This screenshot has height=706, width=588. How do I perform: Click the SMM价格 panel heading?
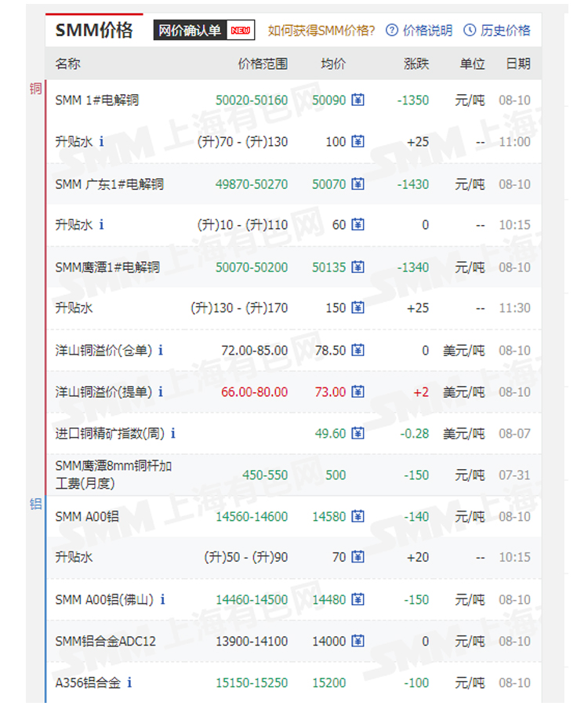[94, 31]
